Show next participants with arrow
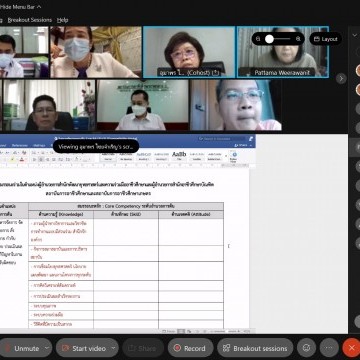Screen dimensions: 360x360 [x=341, y=79]
